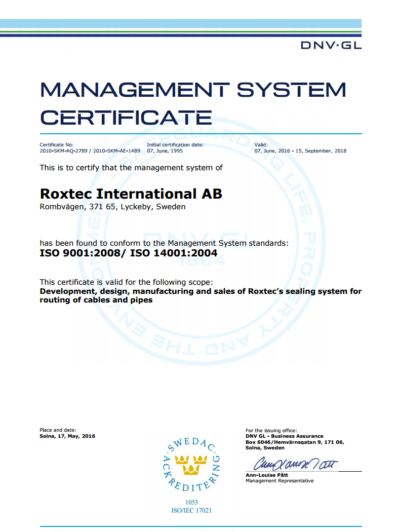Image resolution: width=401 pixels, height=532 pixels.
Task: Click scope line starting 'Development, design, manufacturing'
Action: tap(200, 291)
